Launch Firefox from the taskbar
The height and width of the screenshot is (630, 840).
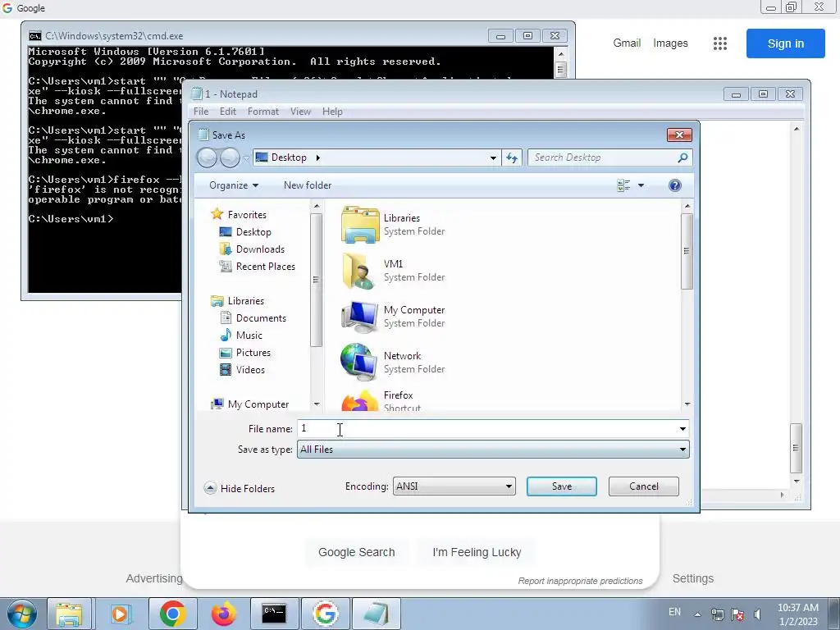[x=223, y=614]
